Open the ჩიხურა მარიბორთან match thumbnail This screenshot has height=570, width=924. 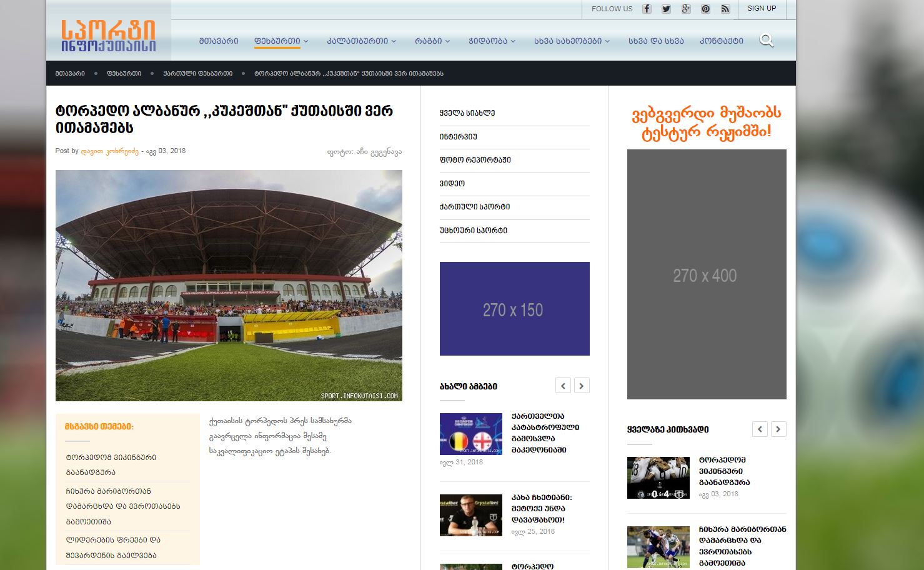[x=658, y=547]
